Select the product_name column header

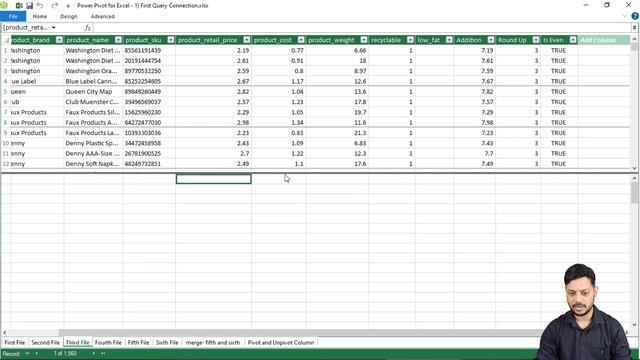pyautogui.click(x=87, y=40)
